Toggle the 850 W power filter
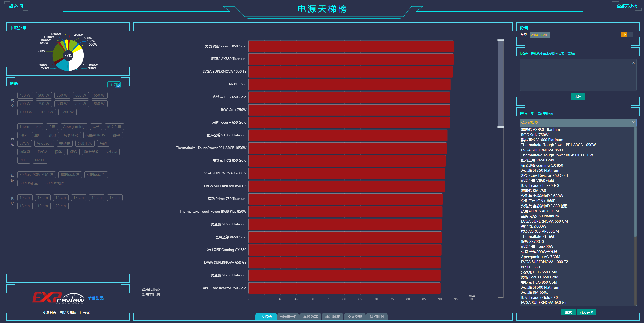This screenshot has width=644, height=323. 81,104
